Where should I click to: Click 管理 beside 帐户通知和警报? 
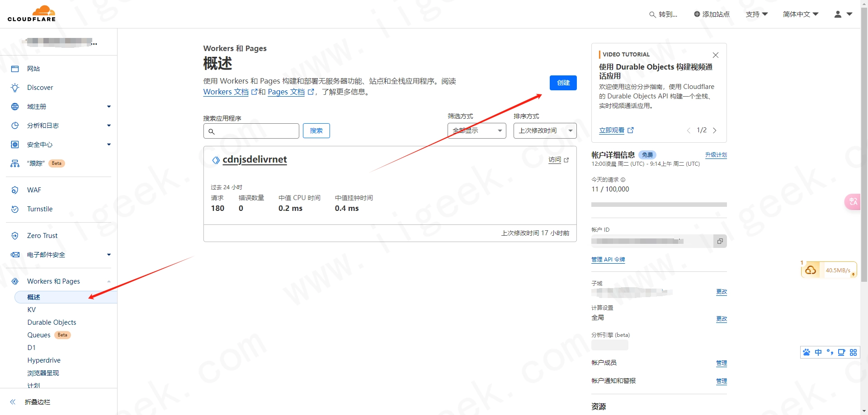click(x=722, y=381)
